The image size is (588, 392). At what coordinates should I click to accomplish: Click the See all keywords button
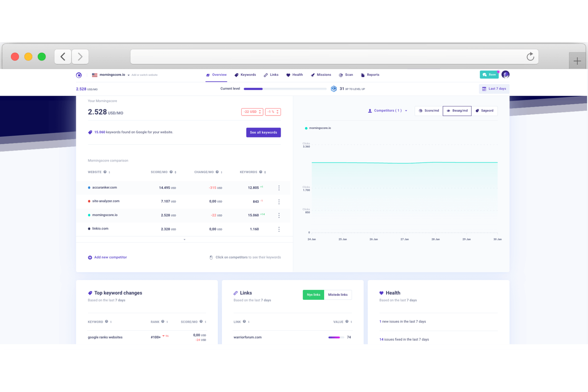(263, 132)
